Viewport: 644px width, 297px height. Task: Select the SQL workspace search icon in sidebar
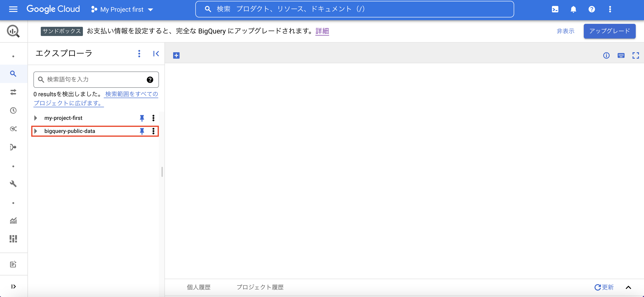[x=13, y=74]
